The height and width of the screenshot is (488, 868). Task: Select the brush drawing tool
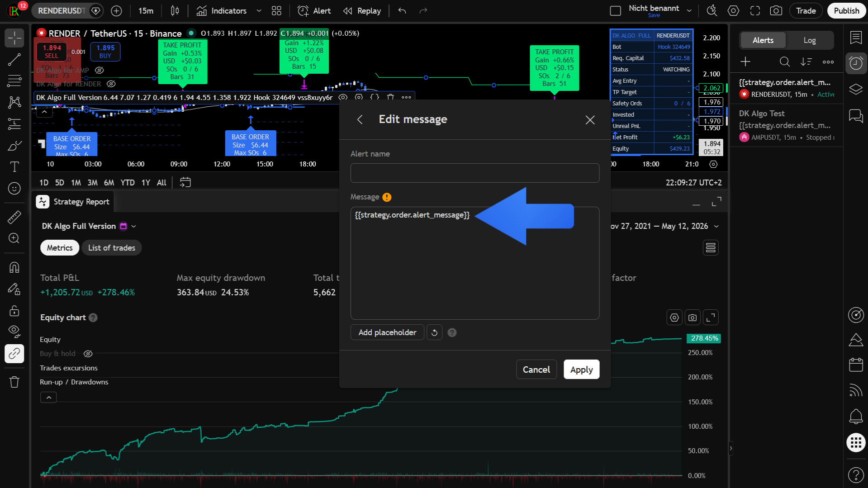pos(14,145)
